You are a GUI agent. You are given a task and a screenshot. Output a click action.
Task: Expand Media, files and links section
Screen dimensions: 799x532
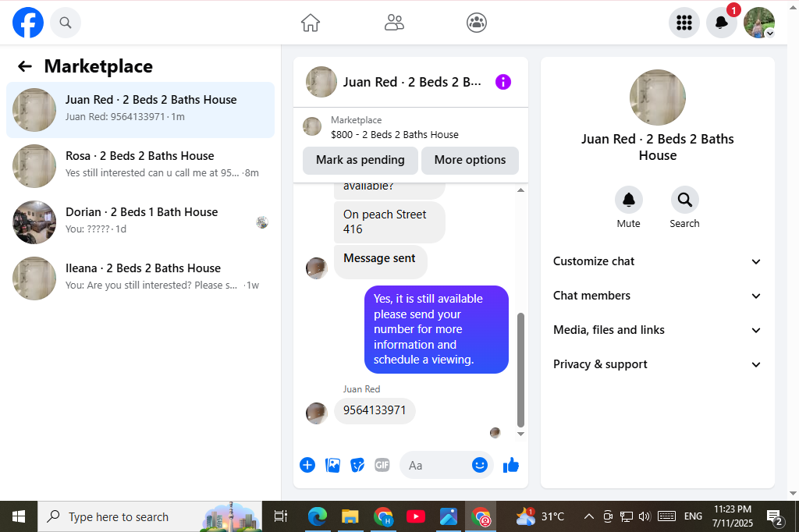click(657, 330)
